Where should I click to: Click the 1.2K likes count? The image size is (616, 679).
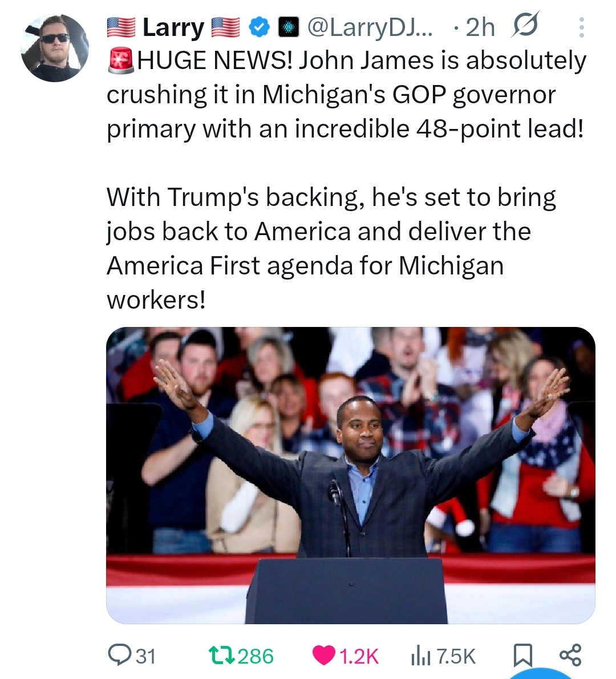tap(359, 656)
